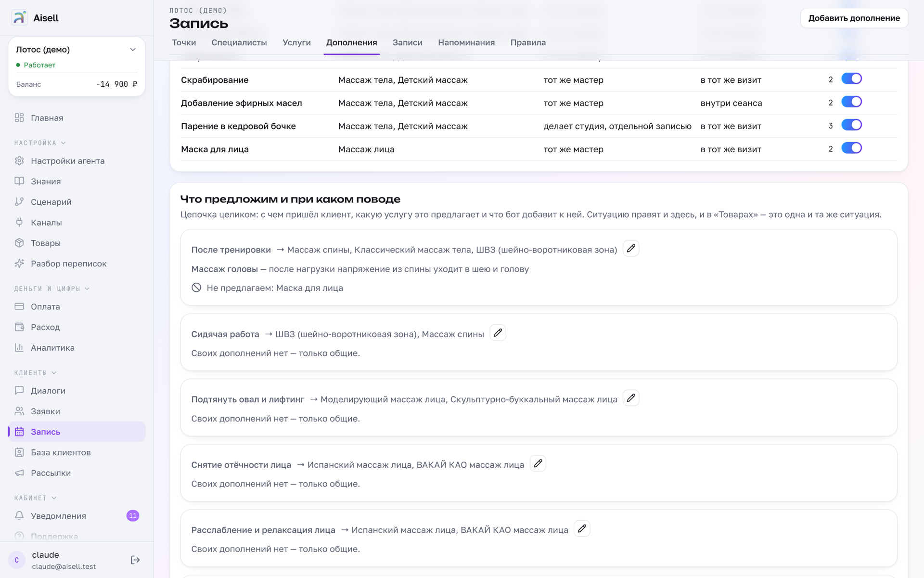
Task: Click the claude@aisell.test email
Action: 64,566
